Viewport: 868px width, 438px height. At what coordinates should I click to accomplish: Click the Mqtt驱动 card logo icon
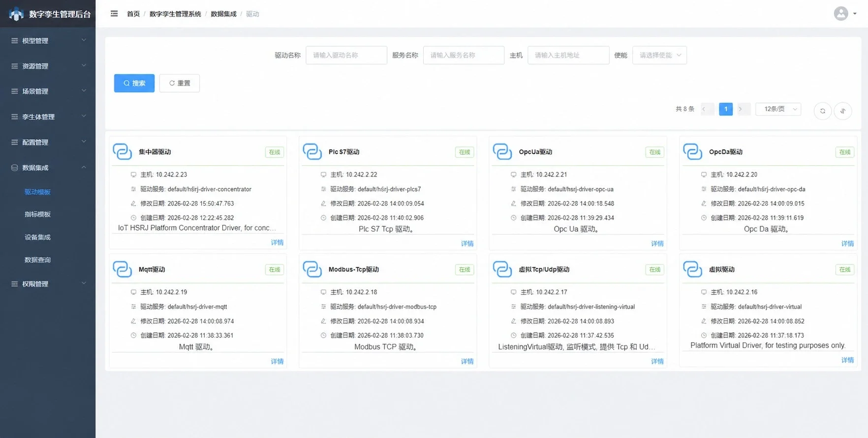(123, 269)
